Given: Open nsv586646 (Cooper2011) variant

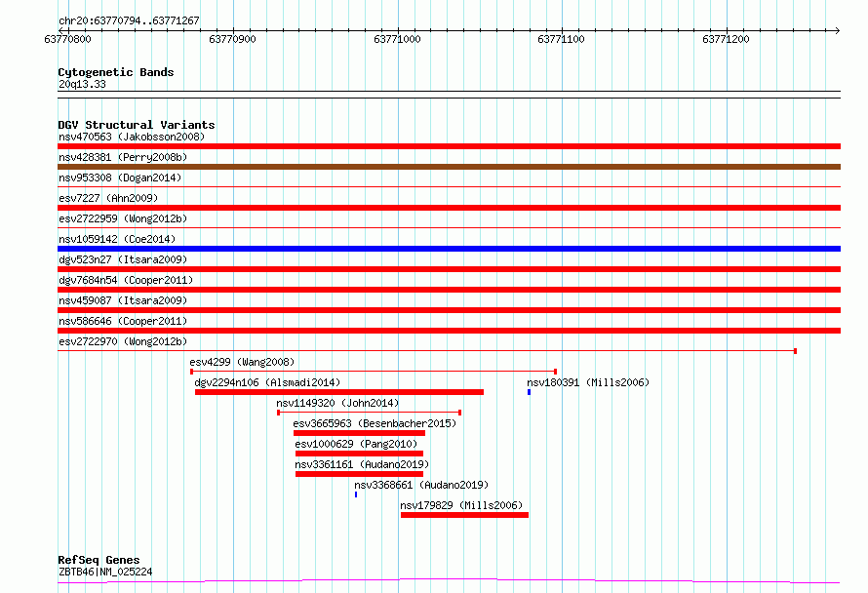Looking at the screenshot, I should click(123, 321).
